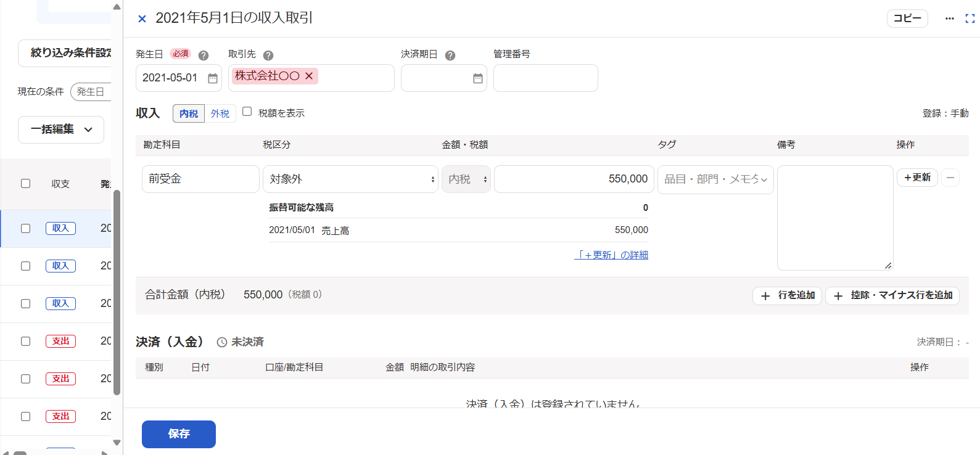This screenshot has height=455, width=980.
Task: Open the 一括編集 dropdown
Action: coord(61,129)
